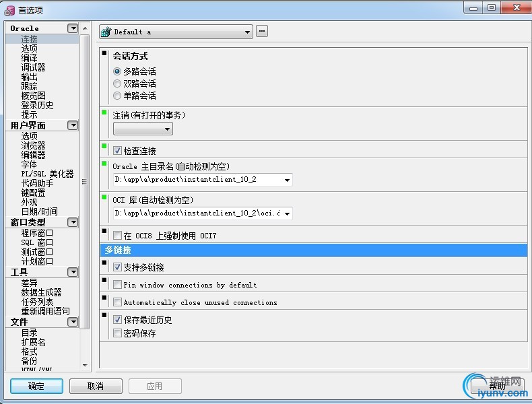The width and height of the screenshot is (532, 404).
Task: Enable Pin window connections by default
Action: (117, 284)
